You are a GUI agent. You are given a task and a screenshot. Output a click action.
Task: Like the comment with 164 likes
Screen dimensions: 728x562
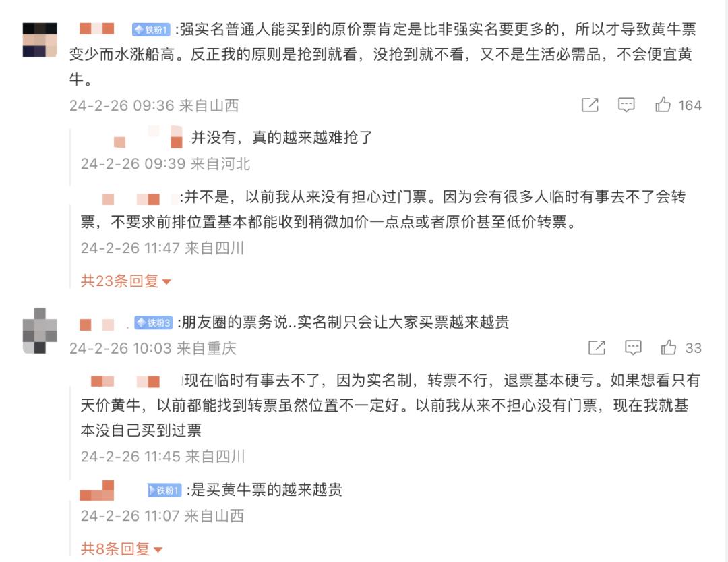(x=663, y=105)
